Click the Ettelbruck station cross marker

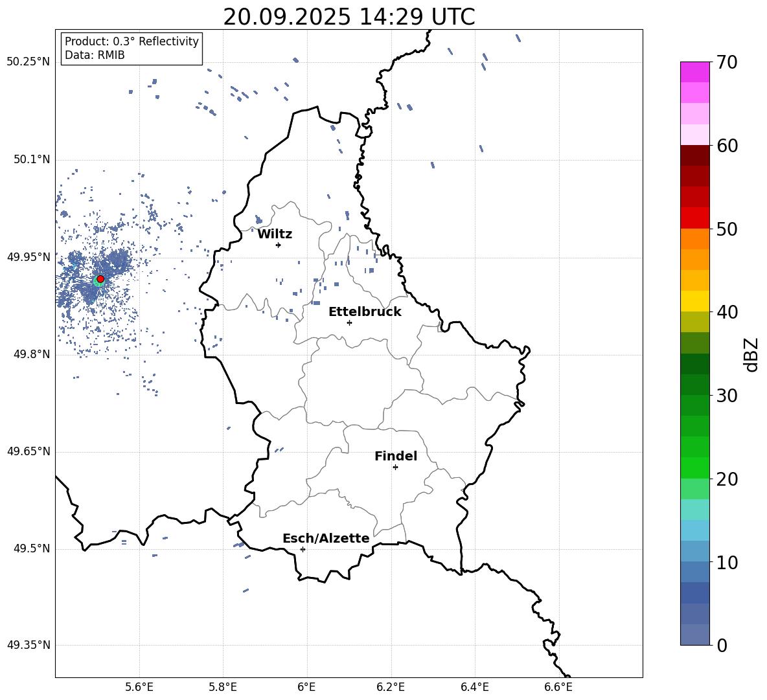[349, 322]
